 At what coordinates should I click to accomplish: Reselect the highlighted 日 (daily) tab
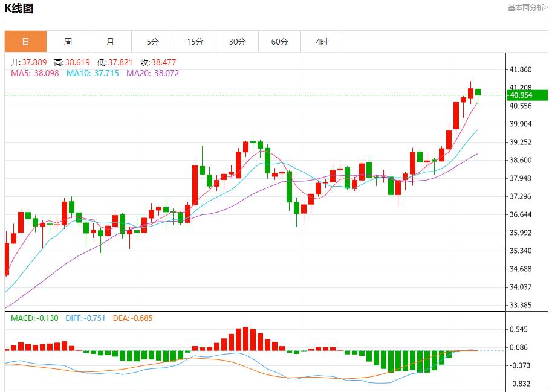pos(26,41)
